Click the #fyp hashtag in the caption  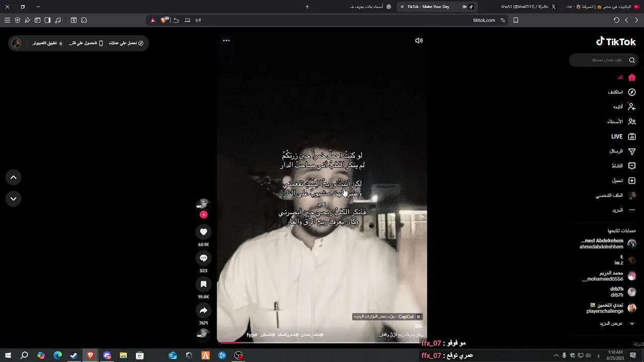click(x=252, y=335)
